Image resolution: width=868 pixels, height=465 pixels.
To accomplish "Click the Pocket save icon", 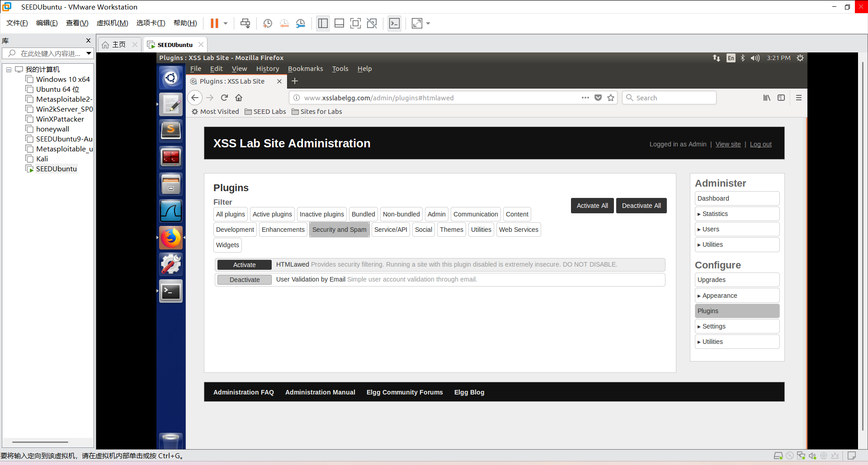I will tap(598, 98).
